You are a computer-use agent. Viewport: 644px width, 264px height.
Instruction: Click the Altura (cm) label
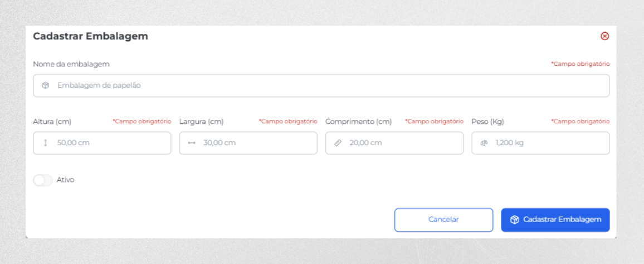point(52,122)
